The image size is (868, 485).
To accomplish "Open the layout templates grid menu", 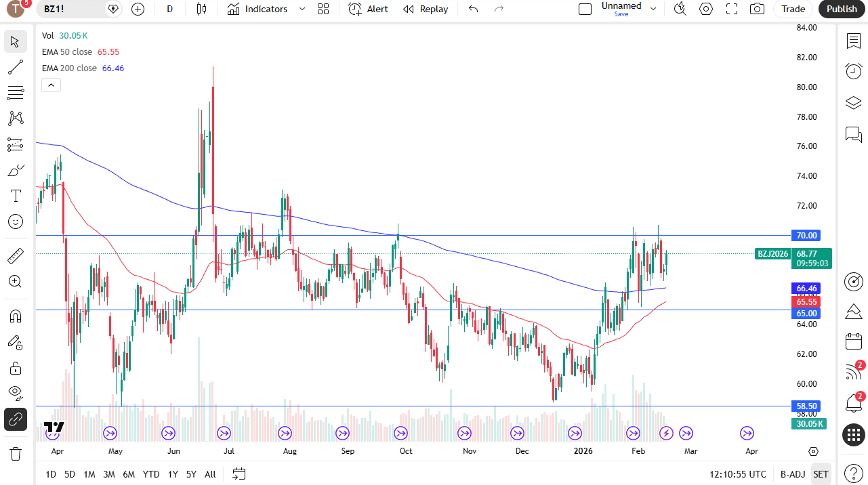I will pyautogui.click(x=323, y=9).
